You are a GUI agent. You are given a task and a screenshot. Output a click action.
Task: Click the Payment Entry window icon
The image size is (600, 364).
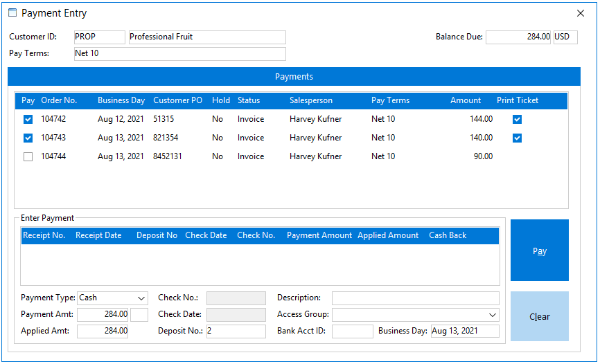click(x=12, y=12)
